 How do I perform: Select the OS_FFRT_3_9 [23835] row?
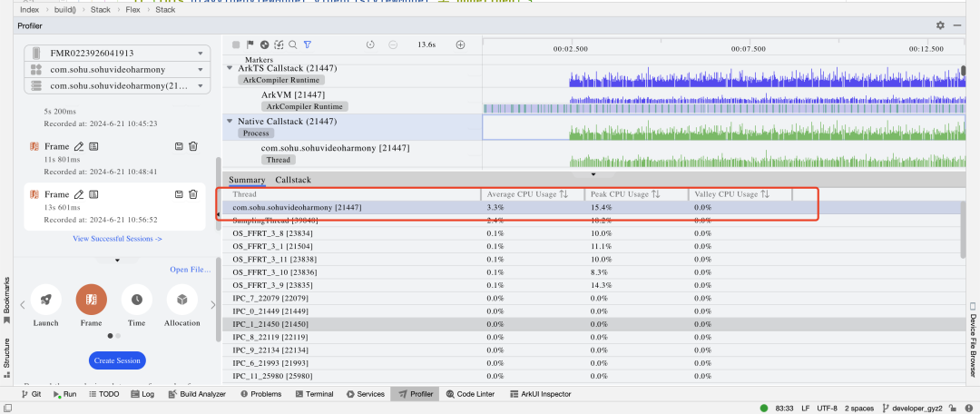[x=592, y=285]
